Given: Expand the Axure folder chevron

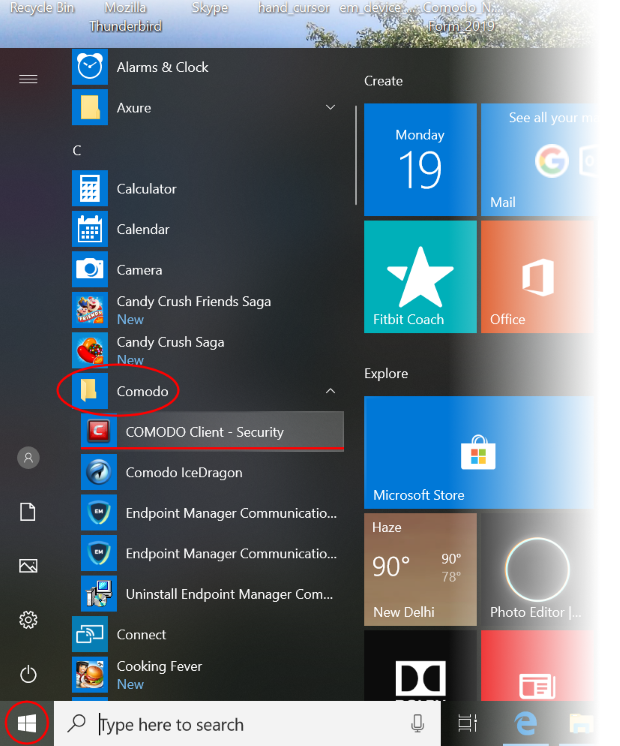Looking at the screenshot, I should tap(330, 108).
